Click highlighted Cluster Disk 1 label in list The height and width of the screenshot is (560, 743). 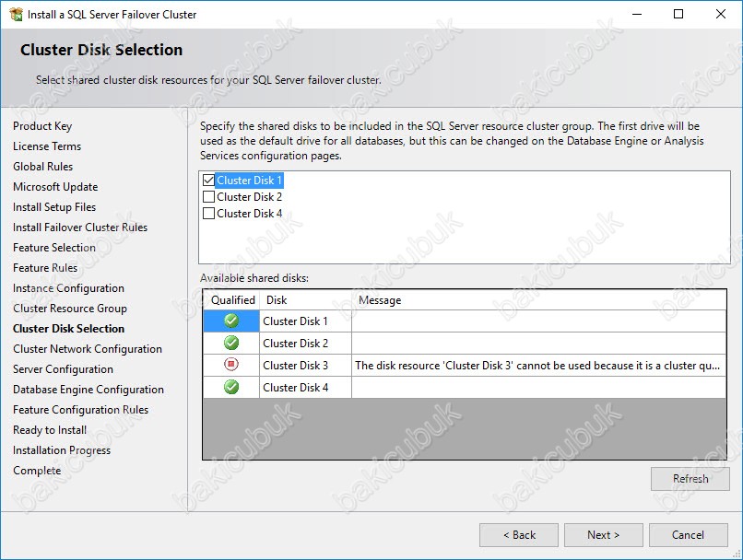[249, 181]
